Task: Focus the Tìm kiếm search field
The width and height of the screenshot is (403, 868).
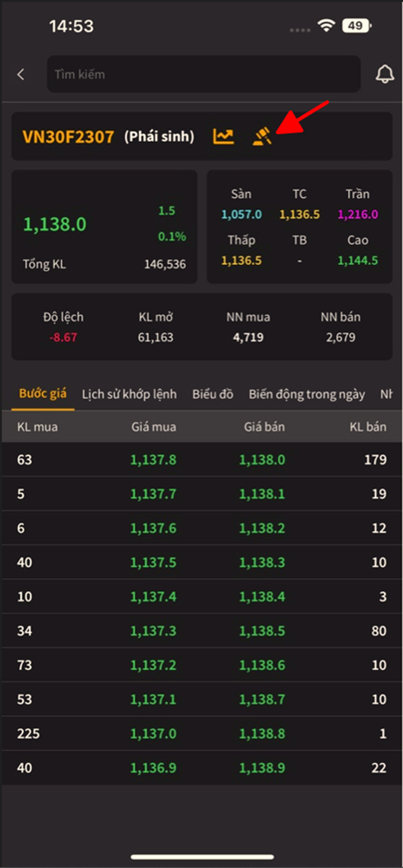Action: pos(204,74)
